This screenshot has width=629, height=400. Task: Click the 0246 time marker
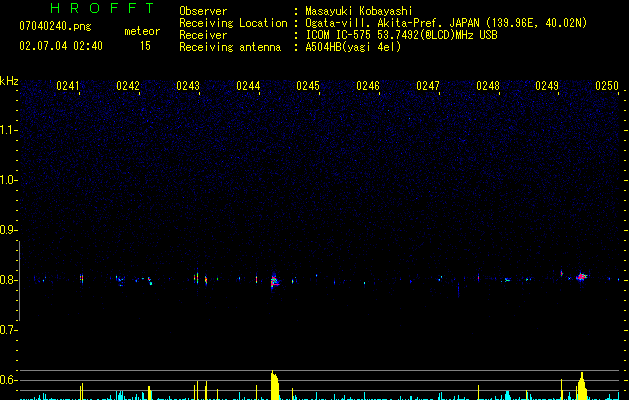[x=368, y=86]
